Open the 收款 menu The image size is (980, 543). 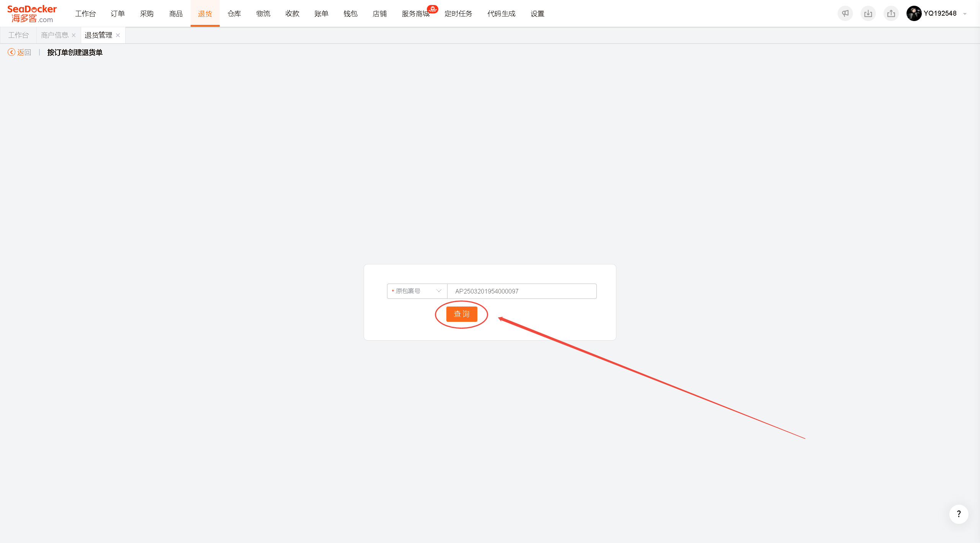292,14
